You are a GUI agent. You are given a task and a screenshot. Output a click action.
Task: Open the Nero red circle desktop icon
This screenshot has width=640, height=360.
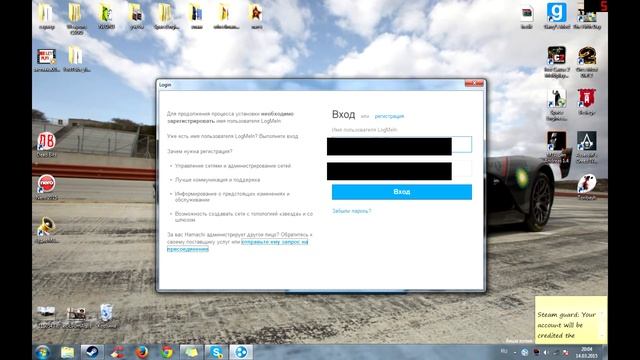(x=47, y=187)
